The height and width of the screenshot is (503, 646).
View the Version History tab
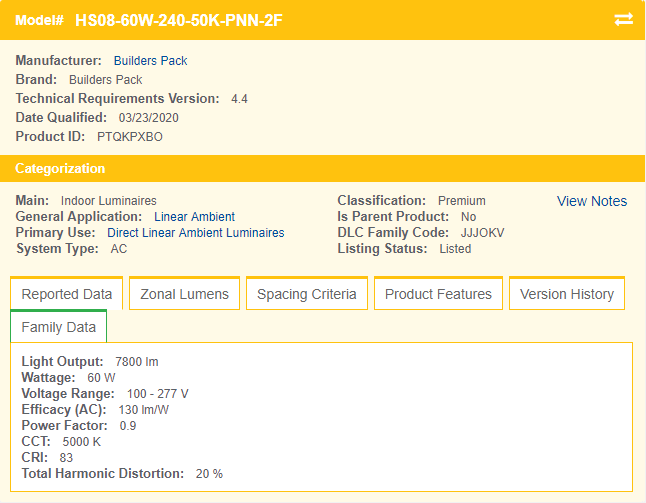[567, 294]
